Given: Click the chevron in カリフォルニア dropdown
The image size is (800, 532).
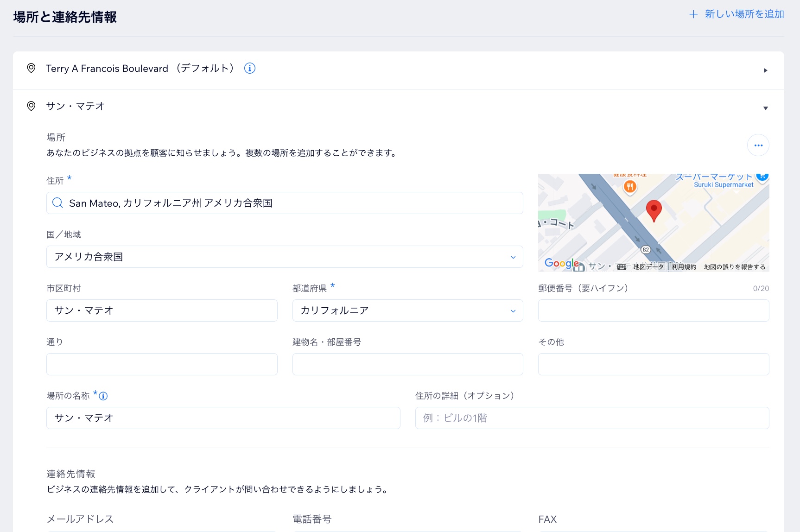Looking at the screenshot, I should pyautogui.click(x=513, y=311).
